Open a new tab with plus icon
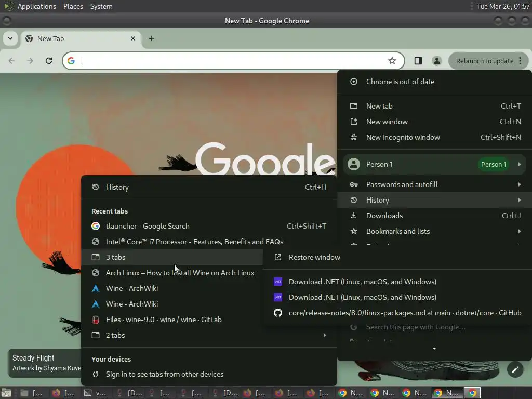This screenshot has width=532, height=399. [152, 38]
